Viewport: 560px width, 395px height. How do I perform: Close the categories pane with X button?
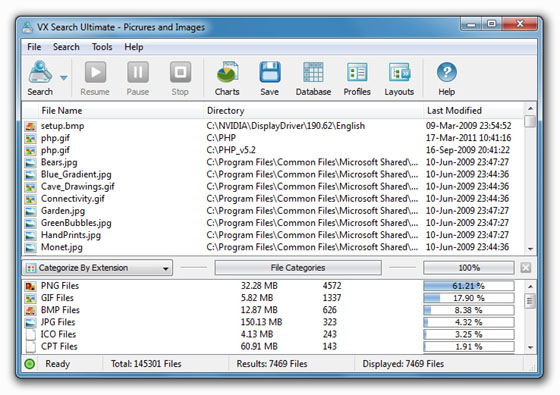[525, 268]
